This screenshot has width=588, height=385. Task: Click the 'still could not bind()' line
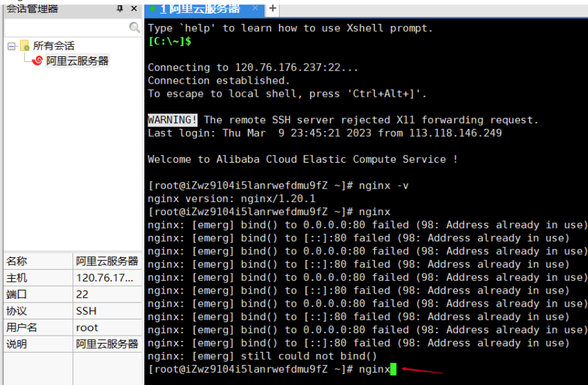tap(262, 356)
